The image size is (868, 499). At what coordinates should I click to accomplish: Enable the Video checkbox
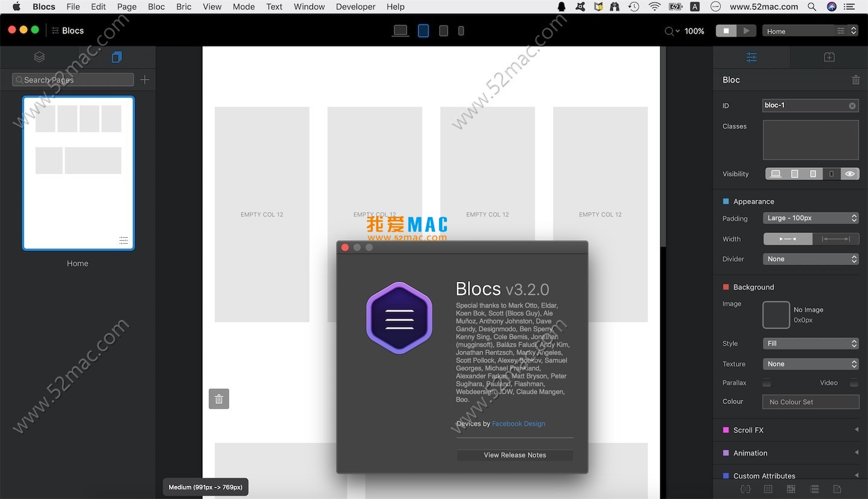(854, 383)
